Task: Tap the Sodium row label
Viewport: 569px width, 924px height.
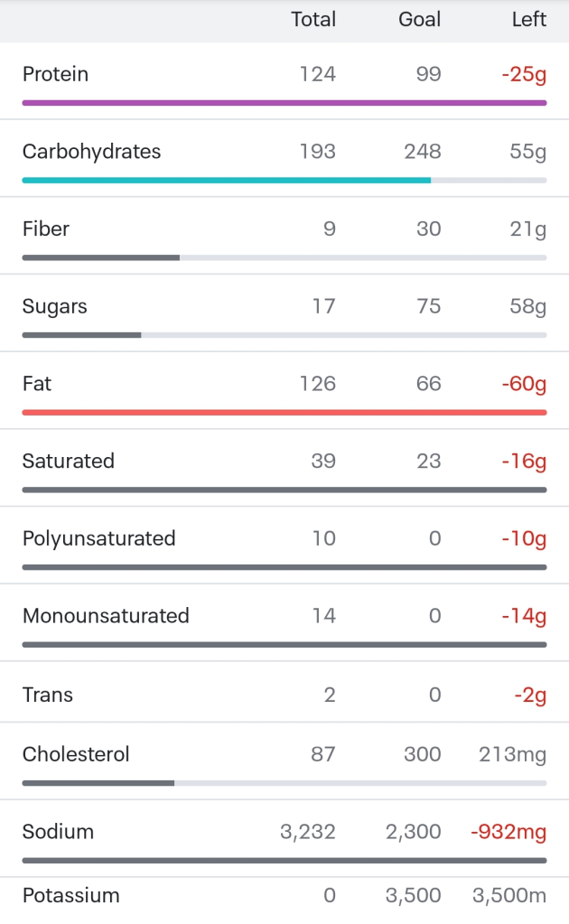Action: [58, 832]
